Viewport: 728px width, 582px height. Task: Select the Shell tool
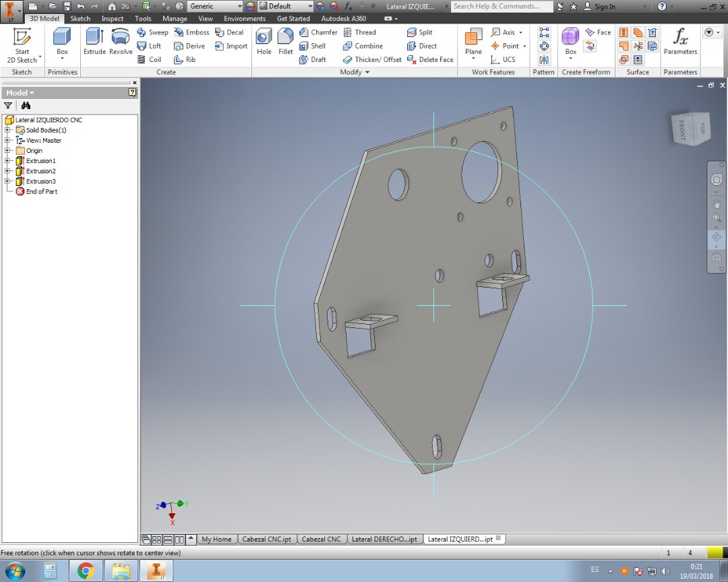tap(312, 46)
